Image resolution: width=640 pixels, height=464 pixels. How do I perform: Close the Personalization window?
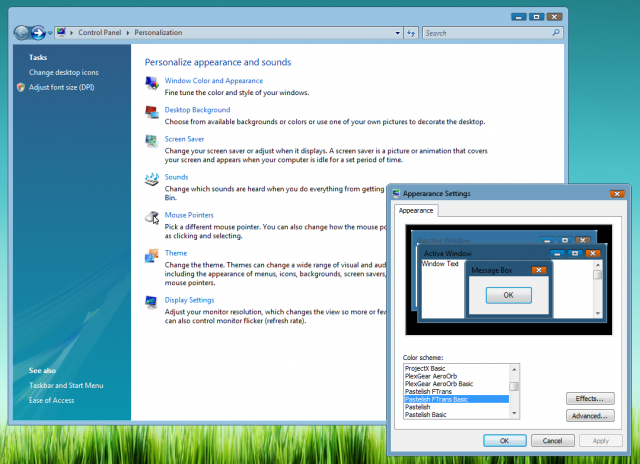(x=554, y=17)
